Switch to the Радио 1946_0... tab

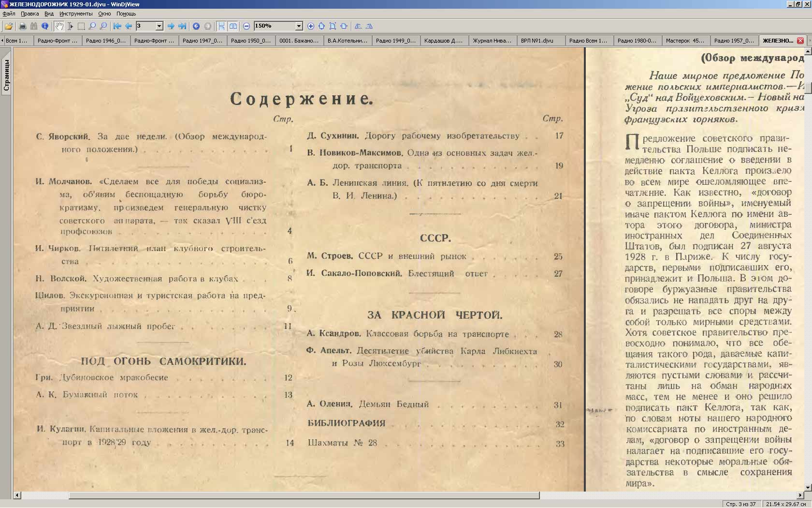[x=106, y=41]
